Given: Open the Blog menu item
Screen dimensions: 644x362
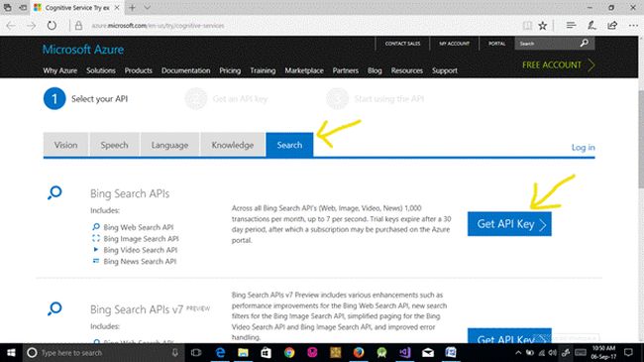Looking at the screenshot, I should click(375, 70).
